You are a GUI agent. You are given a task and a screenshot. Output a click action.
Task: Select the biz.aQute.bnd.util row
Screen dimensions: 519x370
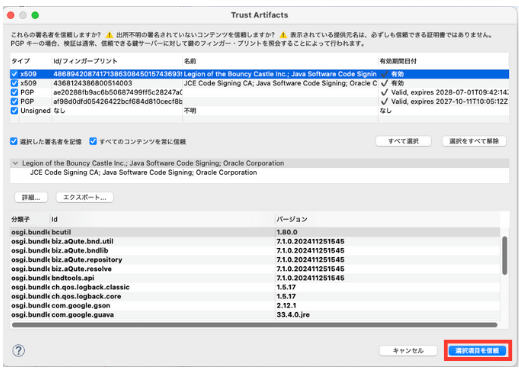point(255,241)
